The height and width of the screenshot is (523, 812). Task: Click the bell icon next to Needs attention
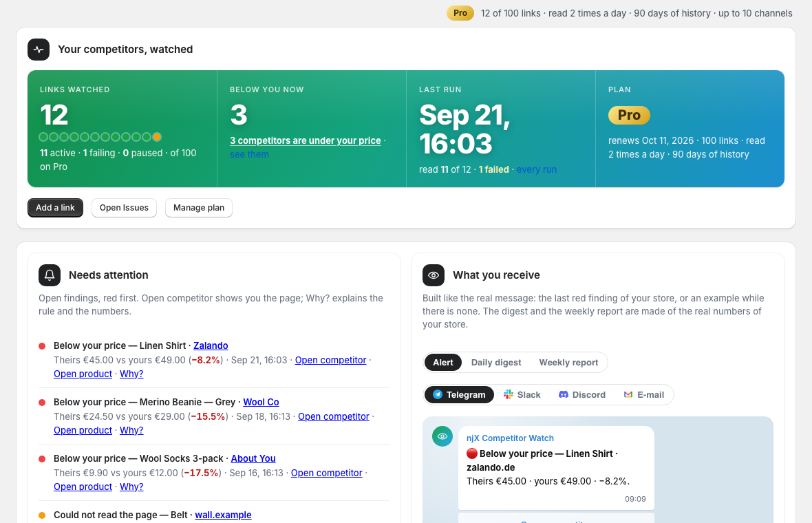[50, 275]
